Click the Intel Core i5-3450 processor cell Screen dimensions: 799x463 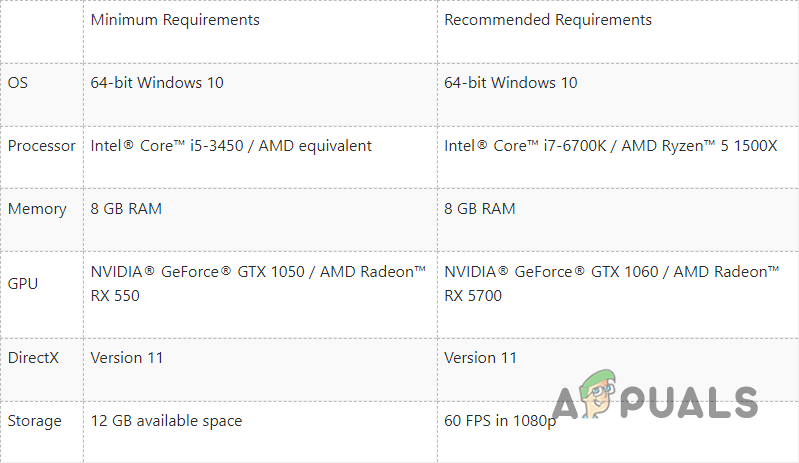coord(231,146)
